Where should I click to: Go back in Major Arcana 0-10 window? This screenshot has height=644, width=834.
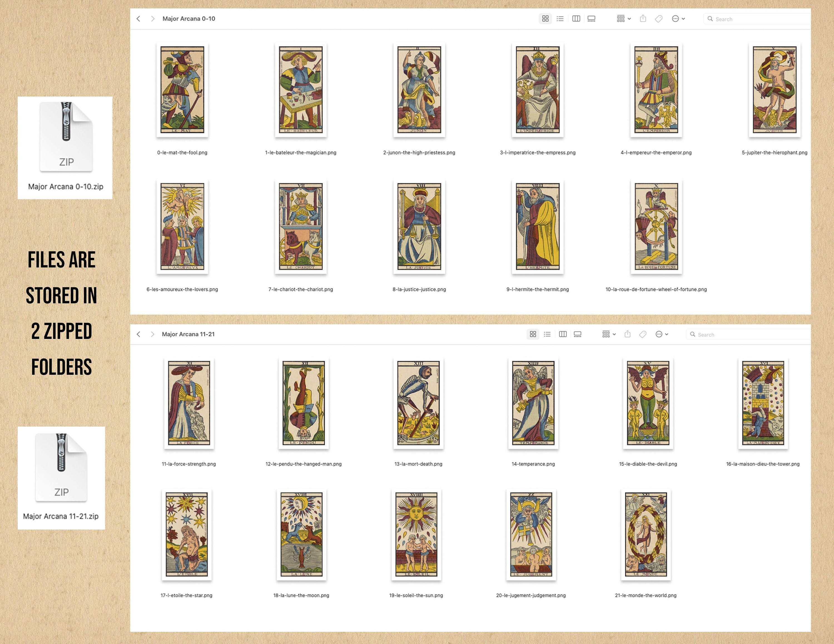click(x=139, y=19)
